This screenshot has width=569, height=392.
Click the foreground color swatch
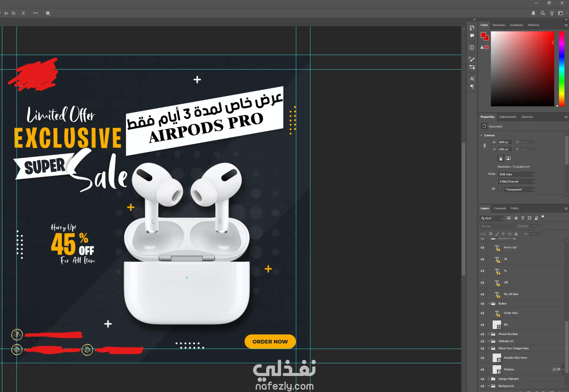(x=483, y=35)
